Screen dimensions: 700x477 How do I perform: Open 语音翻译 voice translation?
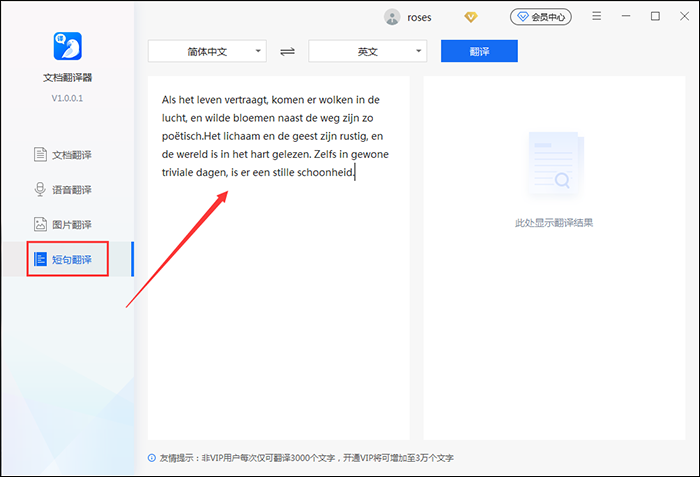[x=71, y=190]
